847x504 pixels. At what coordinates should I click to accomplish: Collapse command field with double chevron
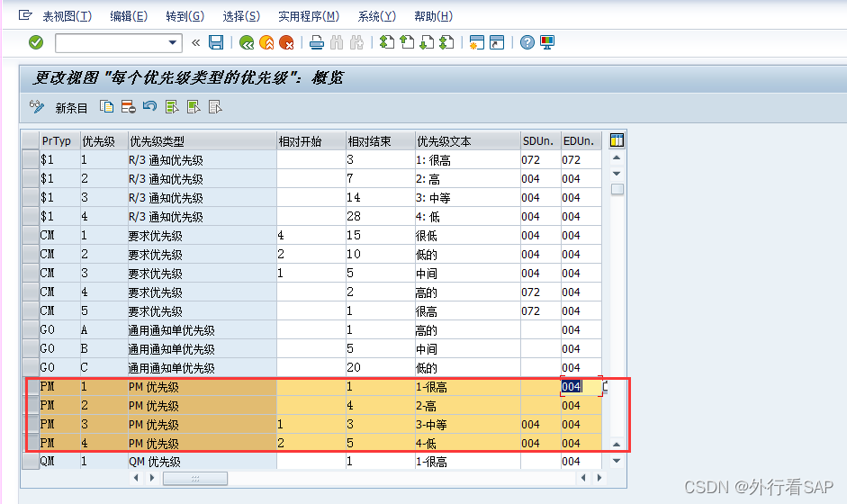tap(196, 42)
